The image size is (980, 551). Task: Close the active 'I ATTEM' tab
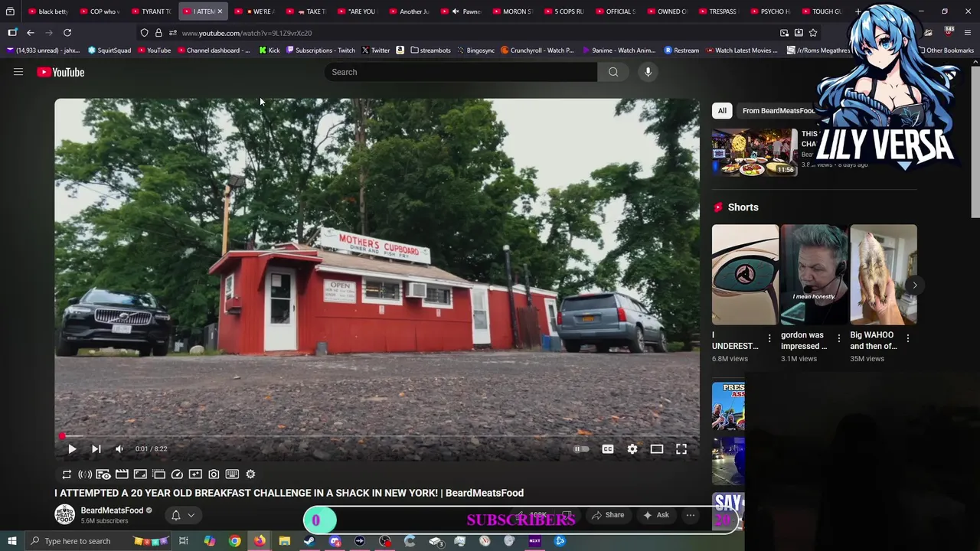pyautogui.click(x=220, y=11)
